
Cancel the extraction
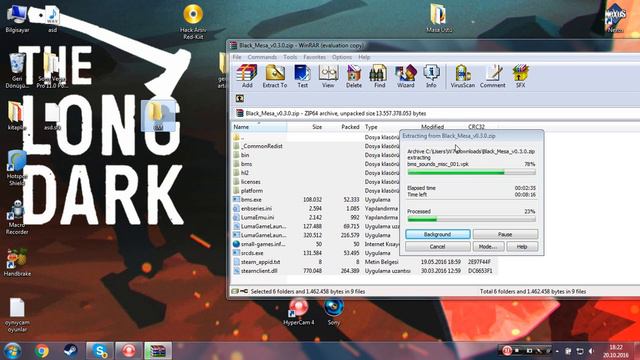(x=438, y=247)
